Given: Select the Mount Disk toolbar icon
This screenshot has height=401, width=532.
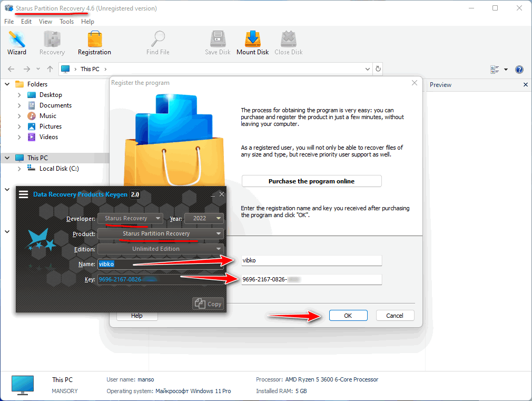Looking at the screenshot, I should click(x=252, y=40).
